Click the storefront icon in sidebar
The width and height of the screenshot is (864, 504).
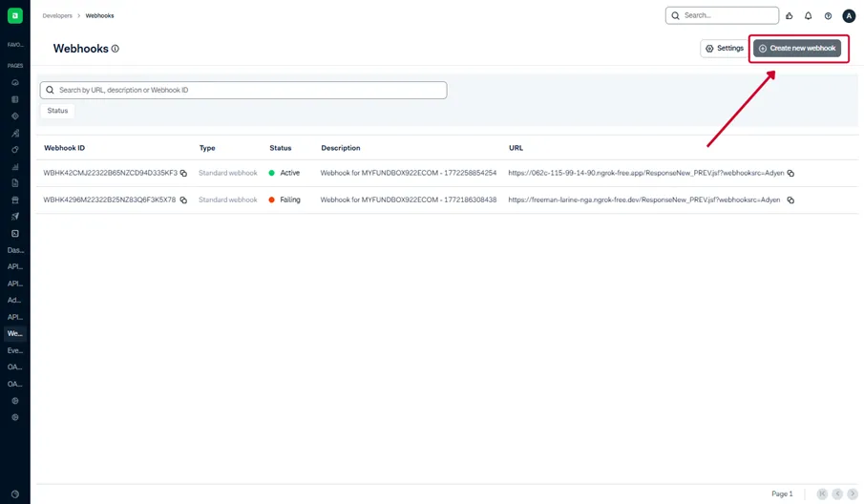pos(15,199)
